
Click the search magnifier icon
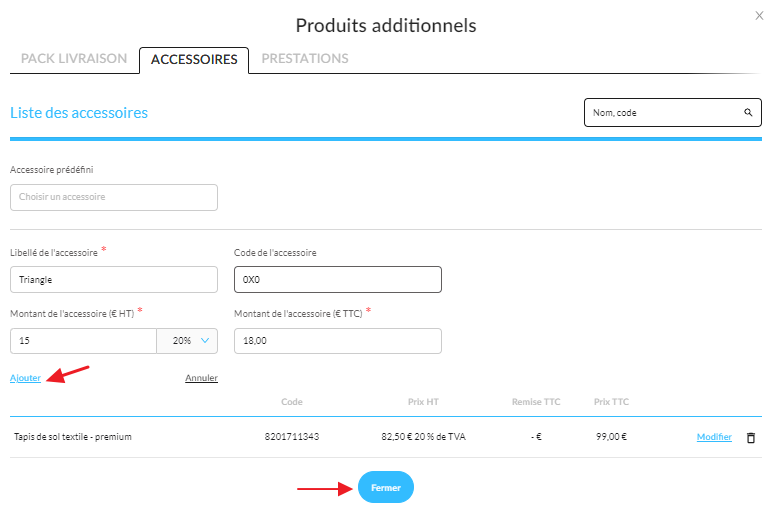tap(748, 113)
